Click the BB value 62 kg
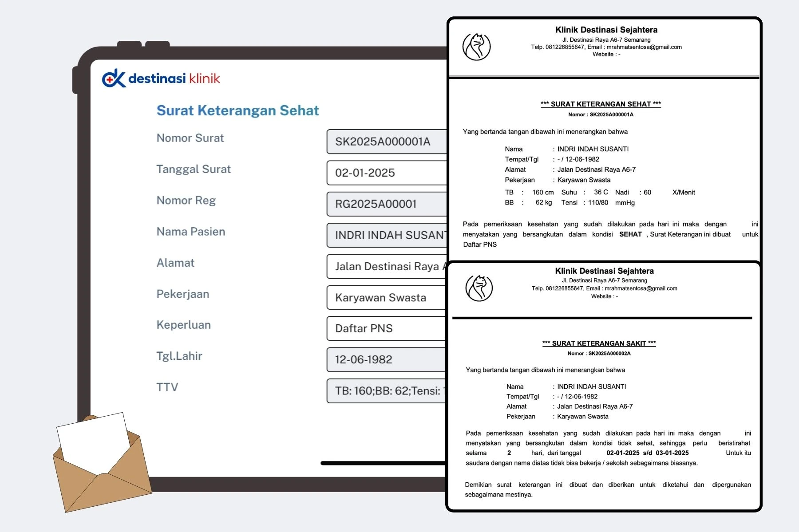799x532 pixels. coord(544,202)
